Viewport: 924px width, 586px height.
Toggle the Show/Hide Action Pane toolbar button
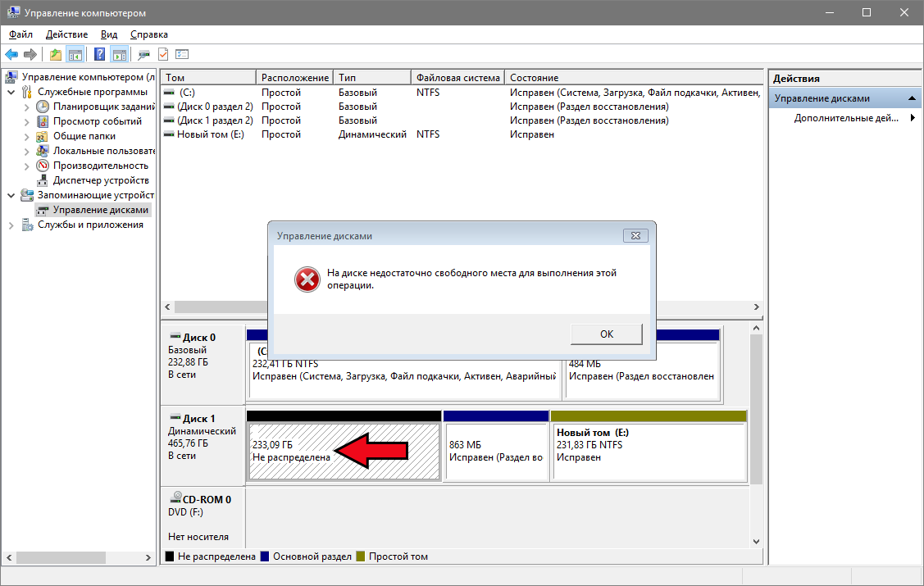tap(119, 54)
